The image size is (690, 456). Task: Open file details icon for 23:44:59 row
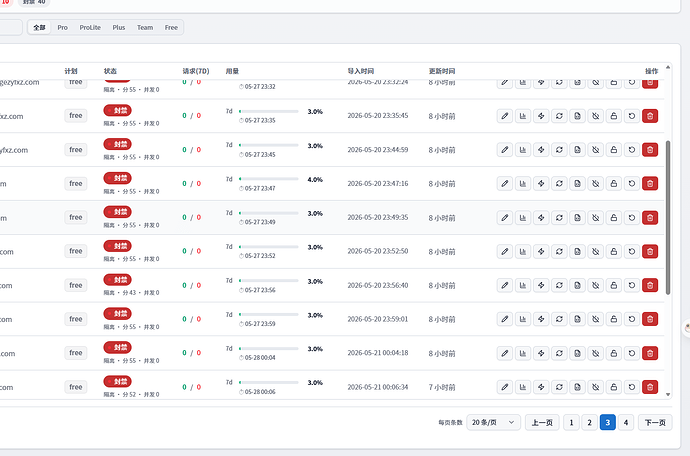pos(577,150)
